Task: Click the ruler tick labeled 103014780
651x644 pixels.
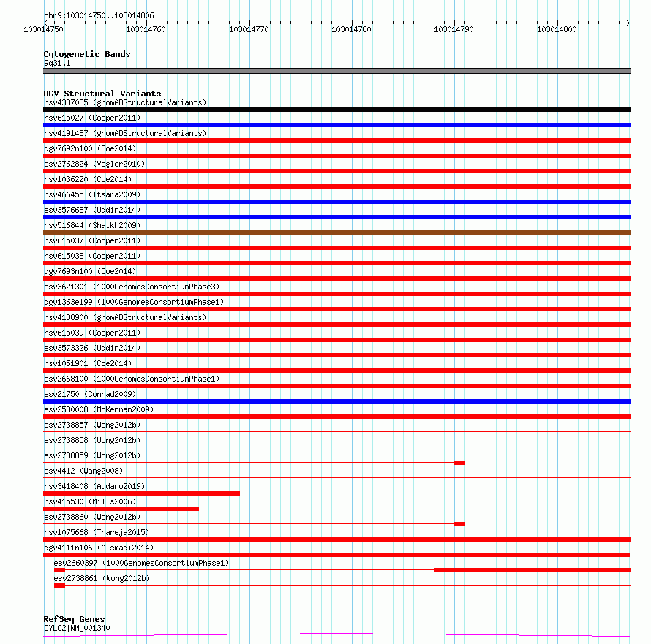Action: coord(351,29)
